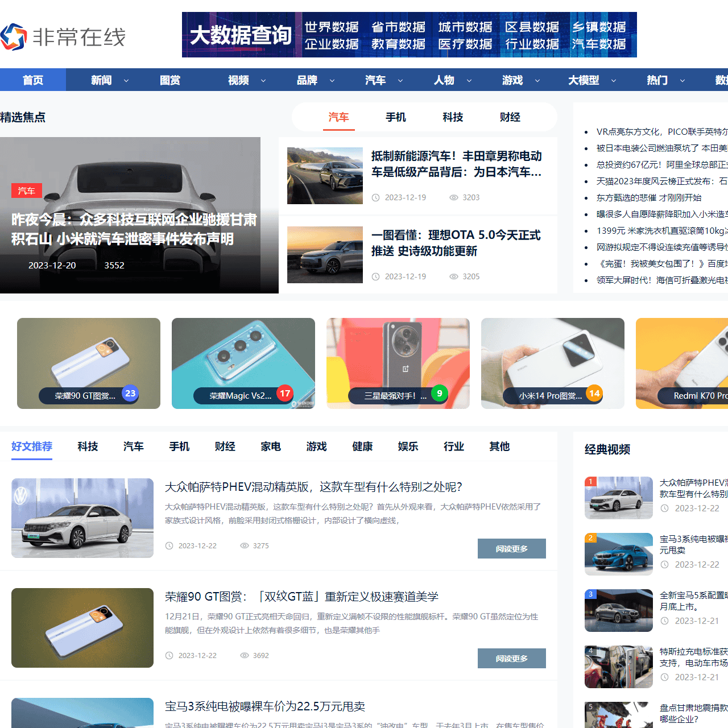Expand the 视频 dropdown arrow
728x728 pixels.
[x=263, y=81]
